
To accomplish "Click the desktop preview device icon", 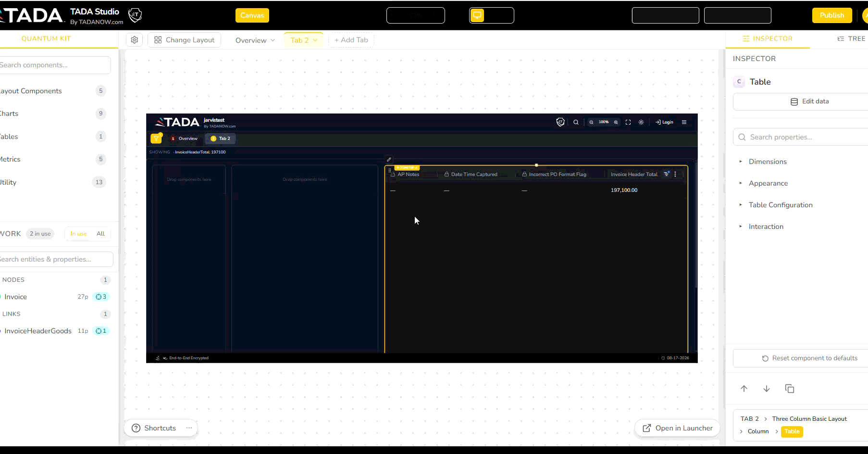I will pyautogui.click(x=477, y=15).
